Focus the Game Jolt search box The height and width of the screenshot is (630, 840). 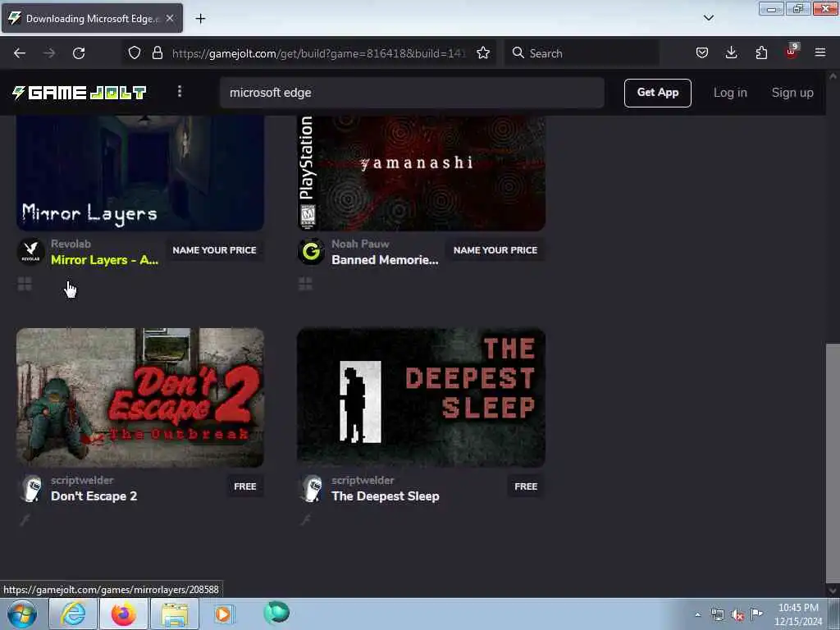point(412,93)
